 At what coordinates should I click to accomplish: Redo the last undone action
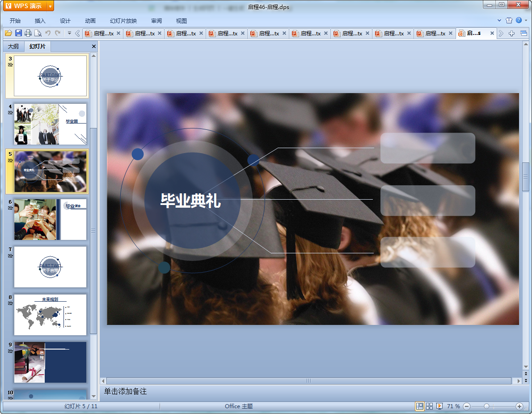pos(58,33)
